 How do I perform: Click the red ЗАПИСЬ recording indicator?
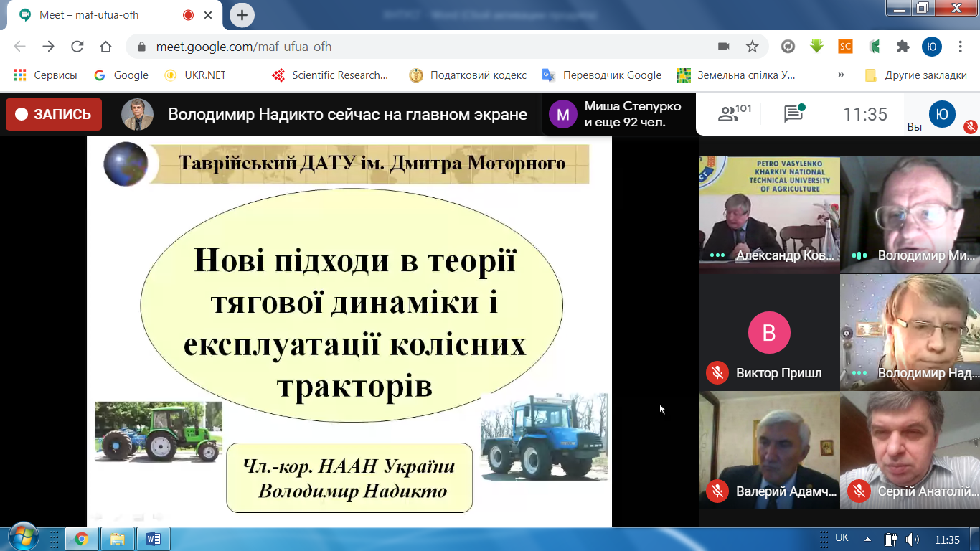coord(54,114)
